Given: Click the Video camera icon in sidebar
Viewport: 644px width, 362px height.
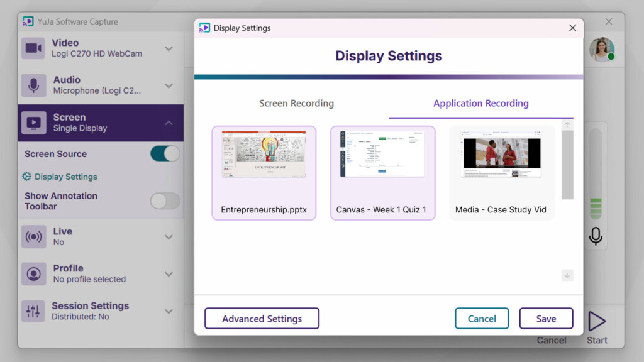Looking at the screenshot, I should click(x=33, y=48).
